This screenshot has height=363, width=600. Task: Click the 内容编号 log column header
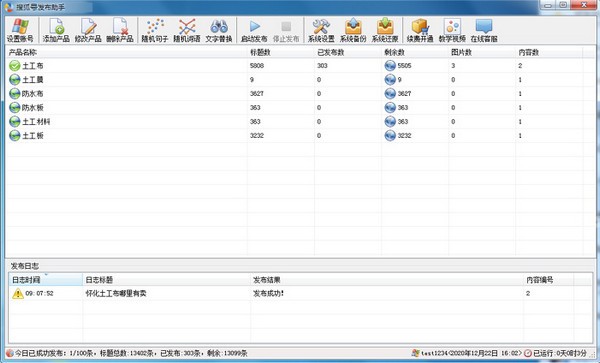(548, 280)
